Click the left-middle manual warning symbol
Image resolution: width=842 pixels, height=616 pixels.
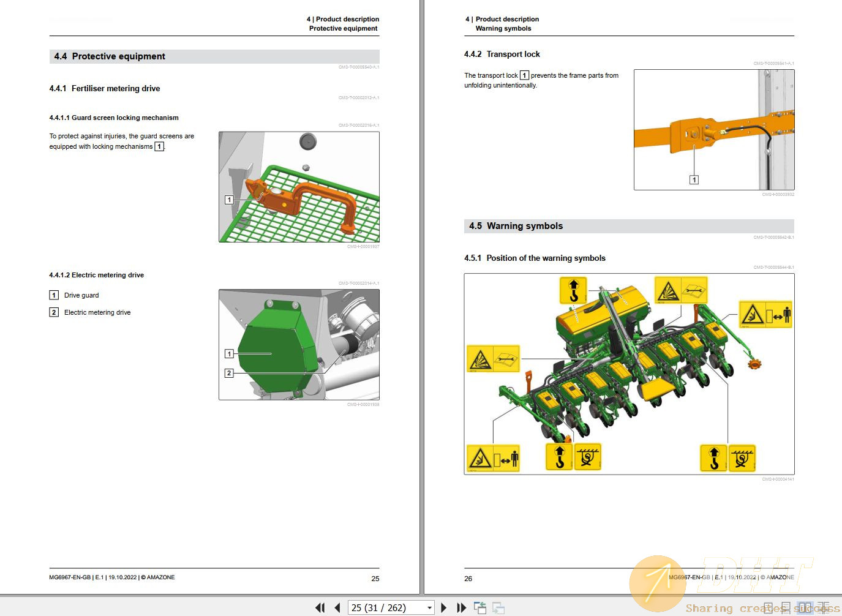pyautogui.click(x=494, y=359)
